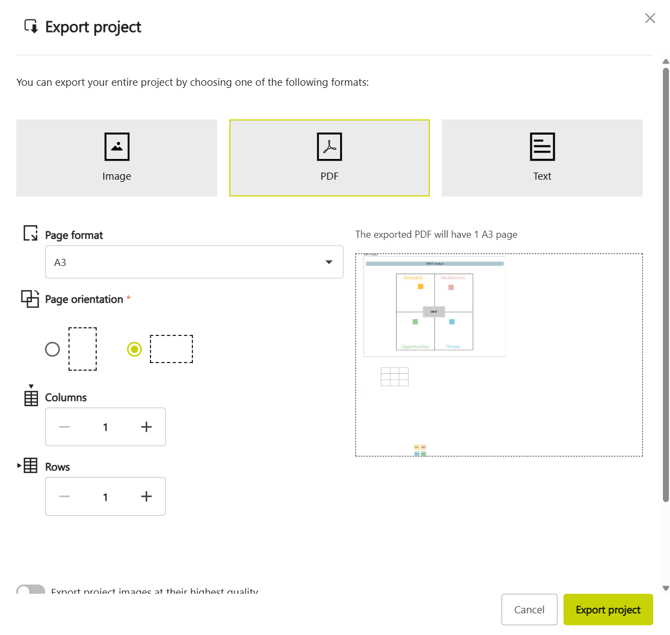Increase the Rows count with plus

pos(146,497)
